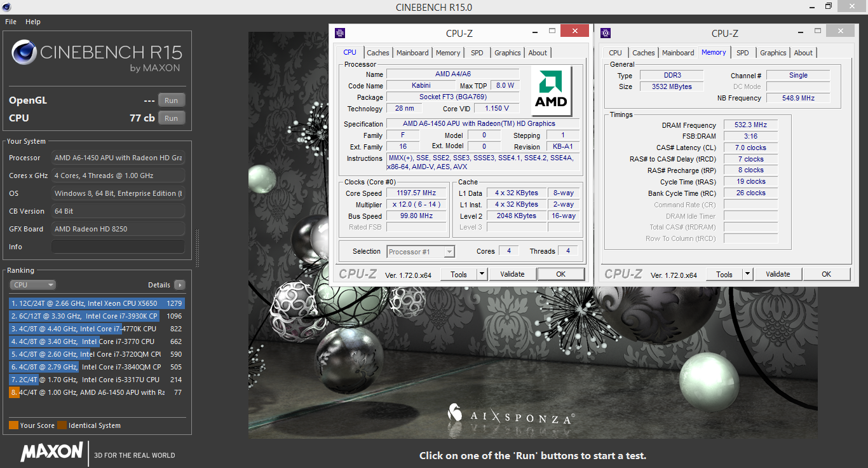The height and width of the screenshot is (468, 868).
Task: Click the CPU-Z icon in Memory window title bar
Action: [606, 33]
